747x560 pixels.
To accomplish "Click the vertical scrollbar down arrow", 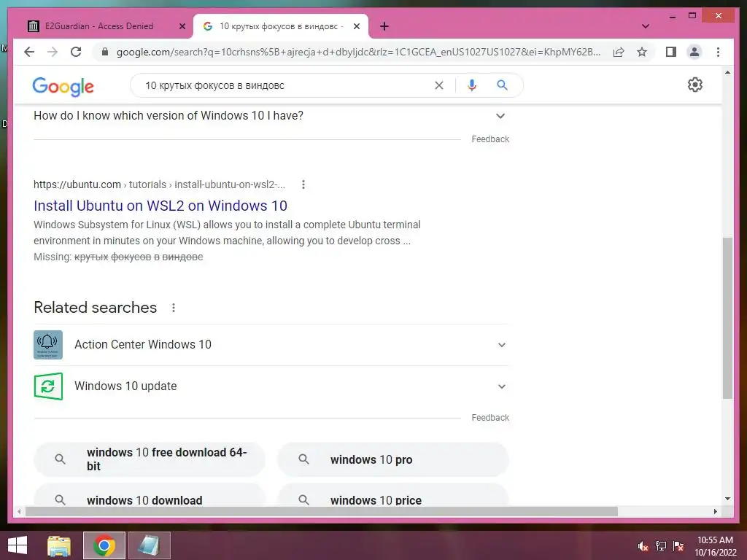I will point(727,499).
